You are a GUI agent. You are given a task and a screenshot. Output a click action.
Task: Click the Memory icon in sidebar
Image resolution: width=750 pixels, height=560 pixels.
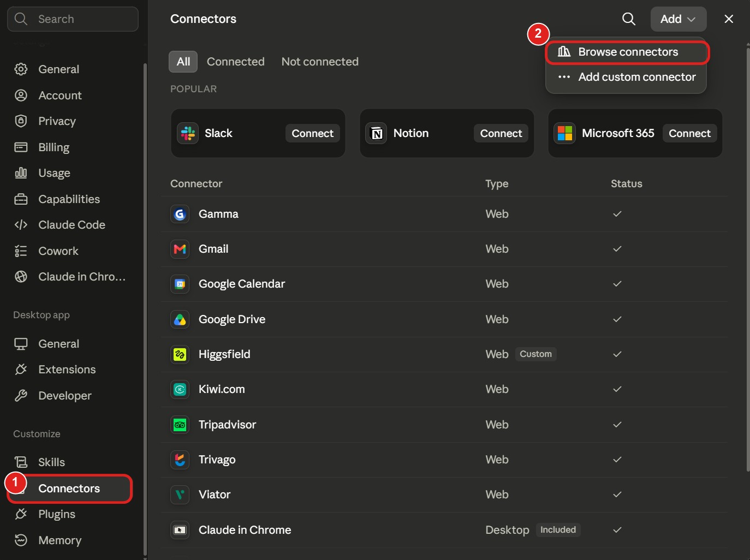[x=21, y=540]
